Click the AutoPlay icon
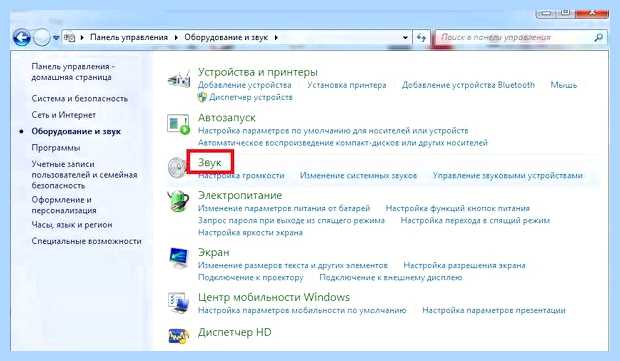The width and height of the screenshot is (620, 361). 178,124
